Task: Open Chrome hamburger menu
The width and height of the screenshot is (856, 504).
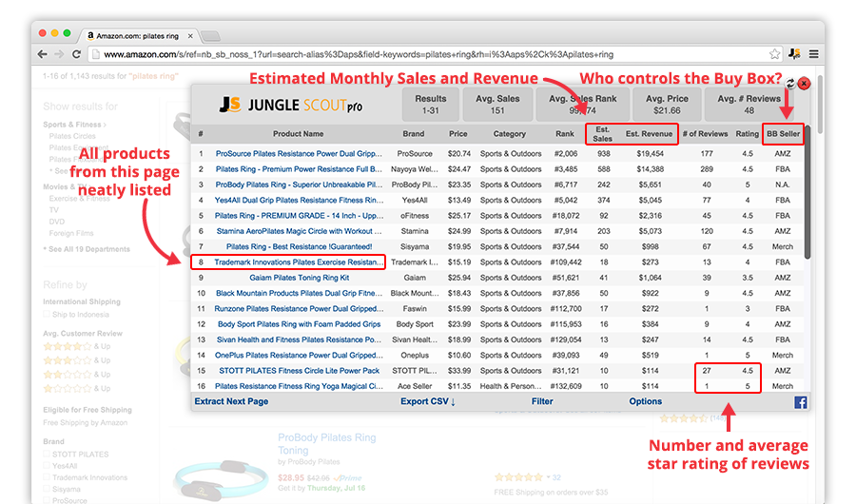Action: [x=813, y=54]
